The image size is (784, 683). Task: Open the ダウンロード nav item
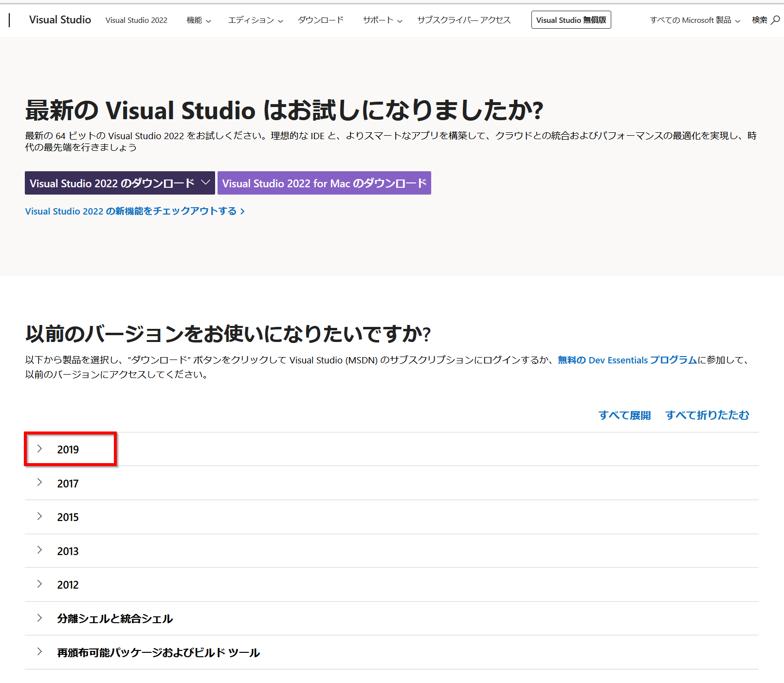tap(321, 20)
